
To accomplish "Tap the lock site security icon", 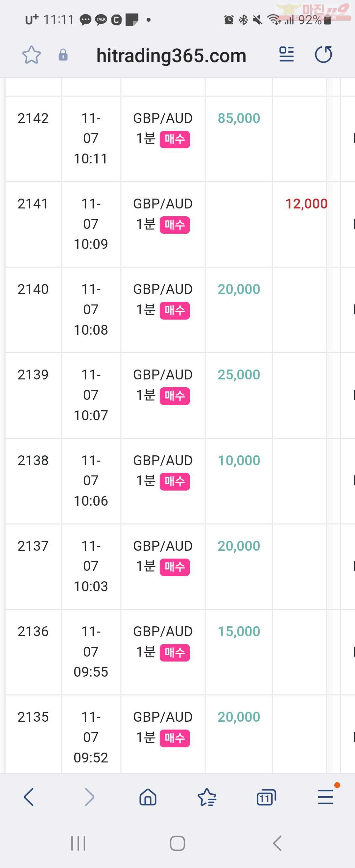I will click(x=63, y=55).
